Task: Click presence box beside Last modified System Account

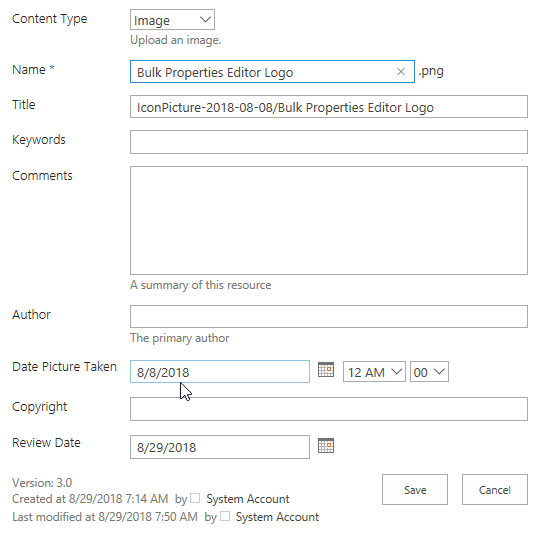Action: pos(225,516)
